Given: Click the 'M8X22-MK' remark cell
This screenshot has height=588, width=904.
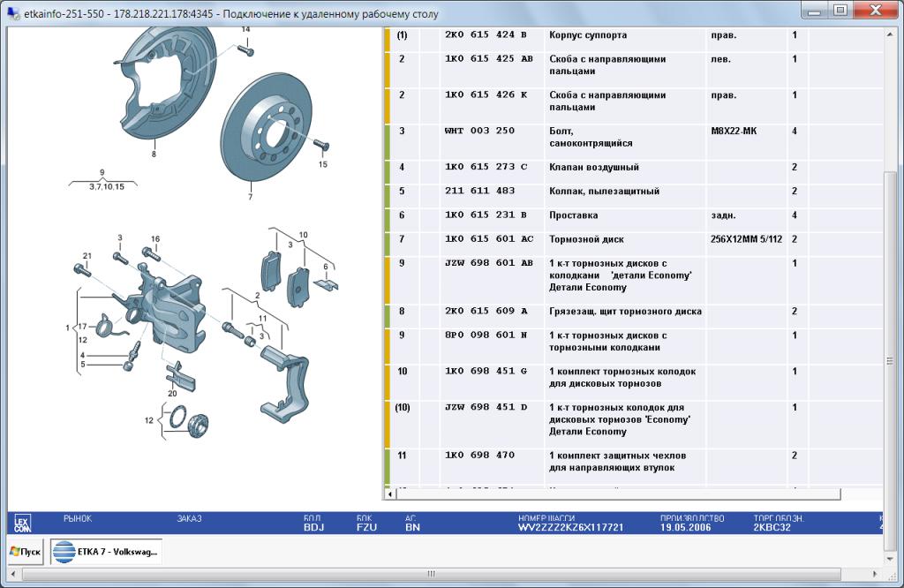Looking at the screenshot, I should click(x=734, y=131).
